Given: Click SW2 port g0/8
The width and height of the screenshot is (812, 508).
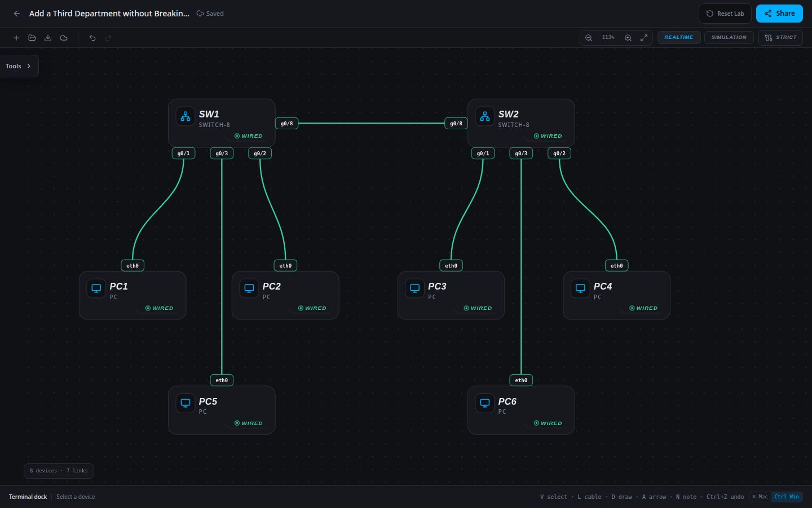Looking at the screenshot, I should pyautogui.click(x=456, y=124).
